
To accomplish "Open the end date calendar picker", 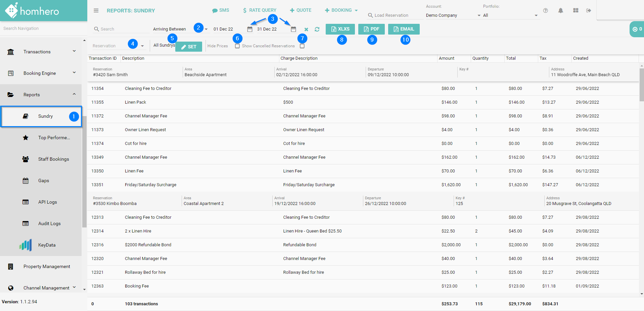I will click(293, 29).
